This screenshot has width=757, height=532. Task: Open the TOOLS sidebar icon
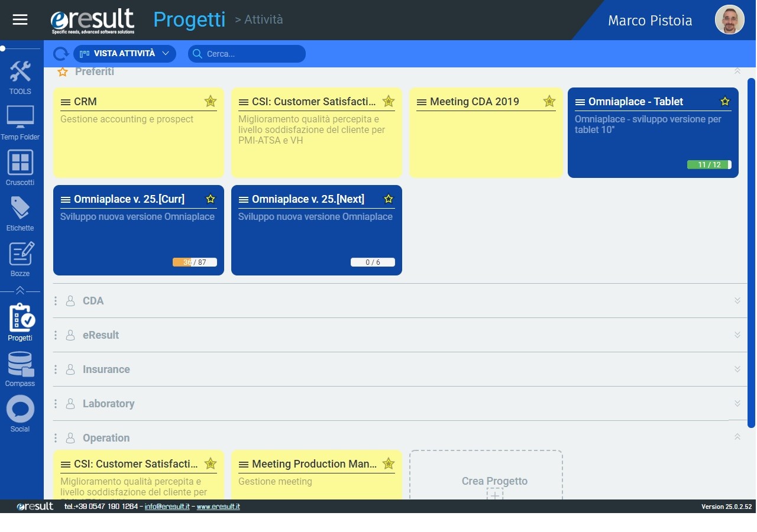coord(20,77)
